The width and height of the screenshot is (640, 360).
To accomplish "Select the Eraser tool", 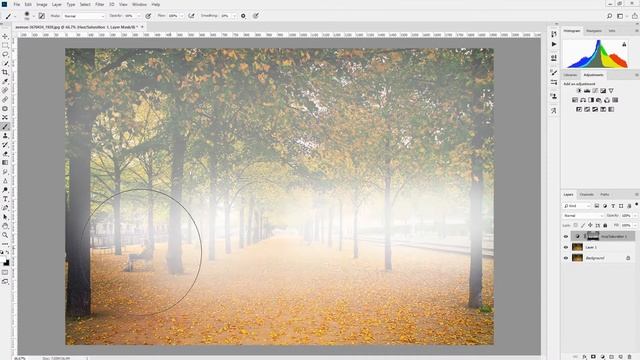I will [5, 154].
